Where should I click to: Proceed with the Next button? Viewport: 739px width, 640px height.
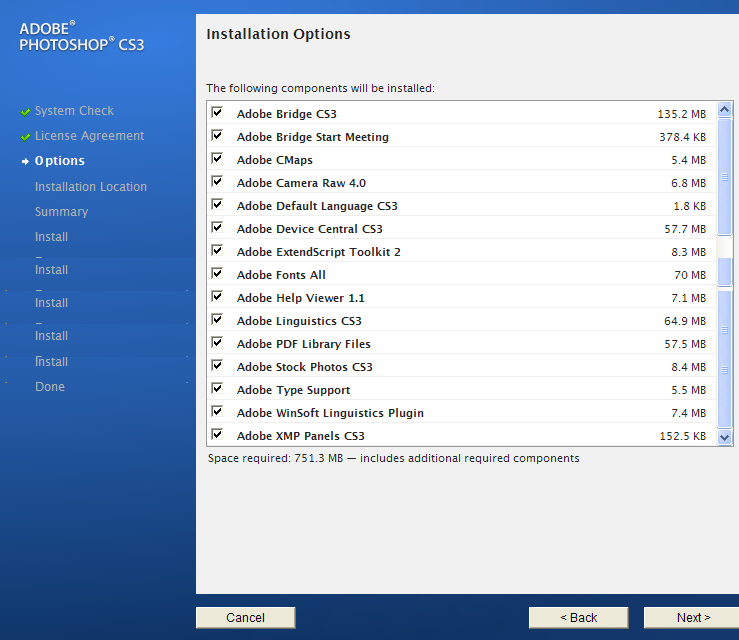[692, 617]
